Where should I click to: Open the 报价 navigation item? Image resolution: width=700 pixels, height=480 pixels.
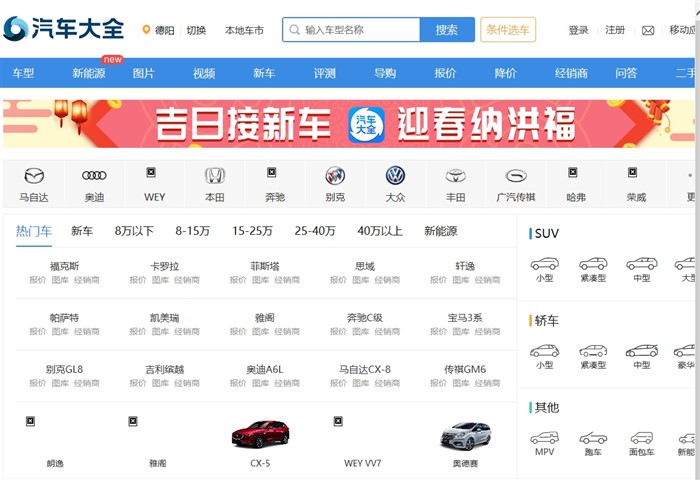tap(445, 73)
